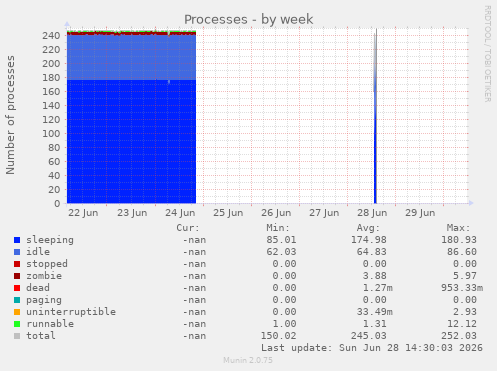Click sleeping min value 85.01
The width and height of the screenshot is (497, 371).
click(281, 240)
